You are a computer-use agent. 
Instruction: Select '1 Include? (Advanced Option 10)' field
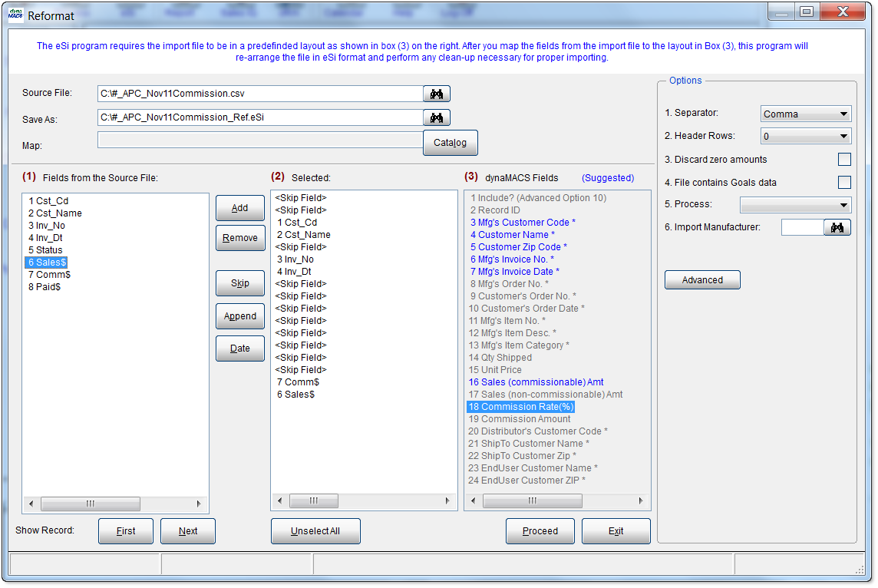click(x=538, y=198)
